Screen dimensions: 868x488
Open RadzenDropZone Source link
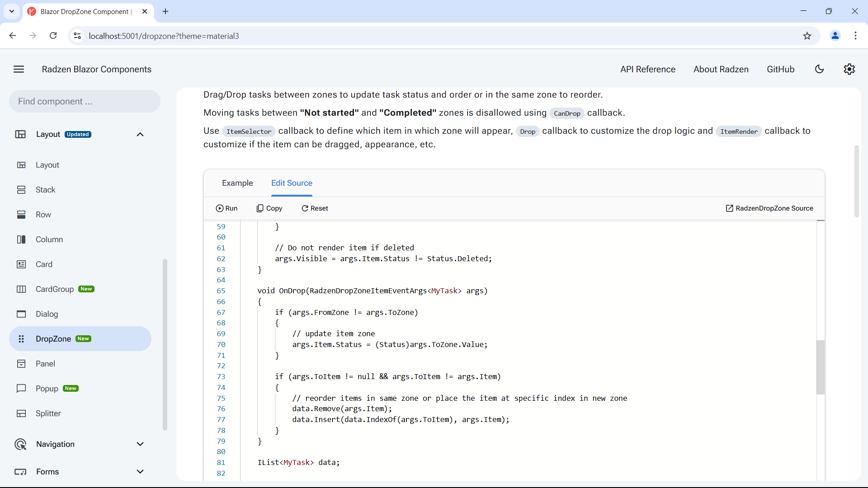(769, 208)
